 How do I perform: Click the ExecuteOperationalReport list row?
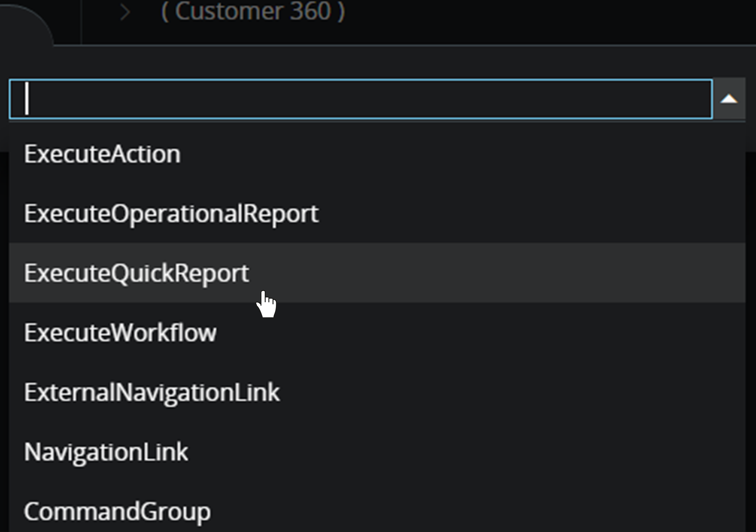(x=376, y=213)
